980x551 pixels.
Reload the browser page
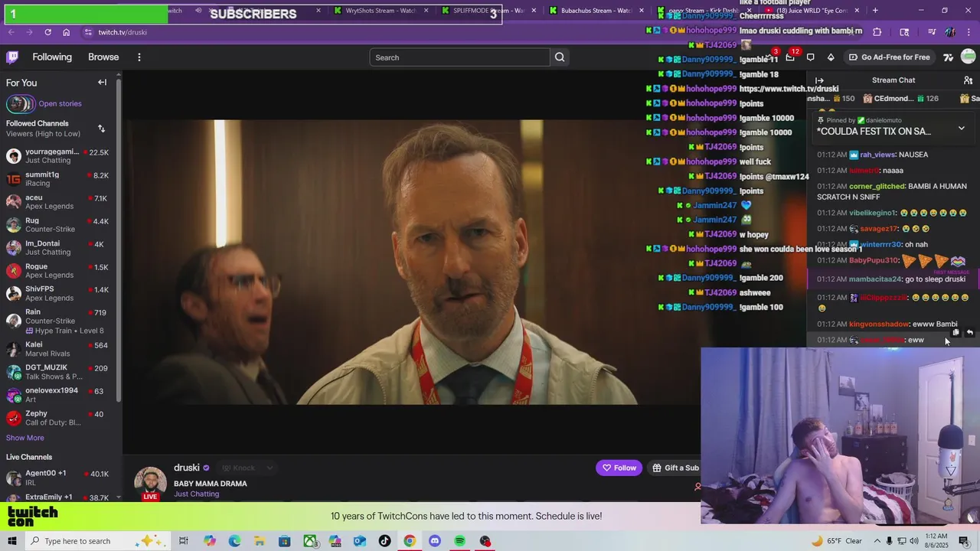47,32
